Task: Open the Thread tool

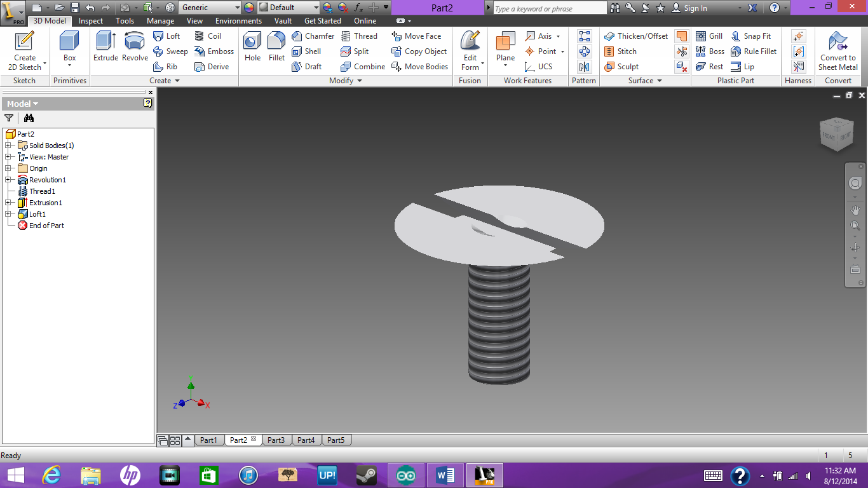Action: coord(359,36)
